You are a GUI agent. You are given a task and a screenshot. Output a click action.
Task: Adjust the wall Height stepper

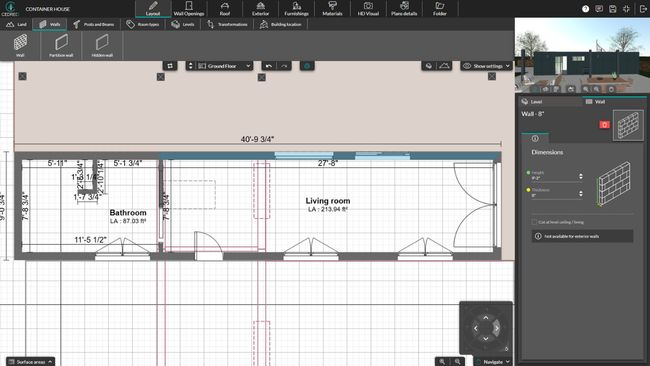tap(581, 177)
